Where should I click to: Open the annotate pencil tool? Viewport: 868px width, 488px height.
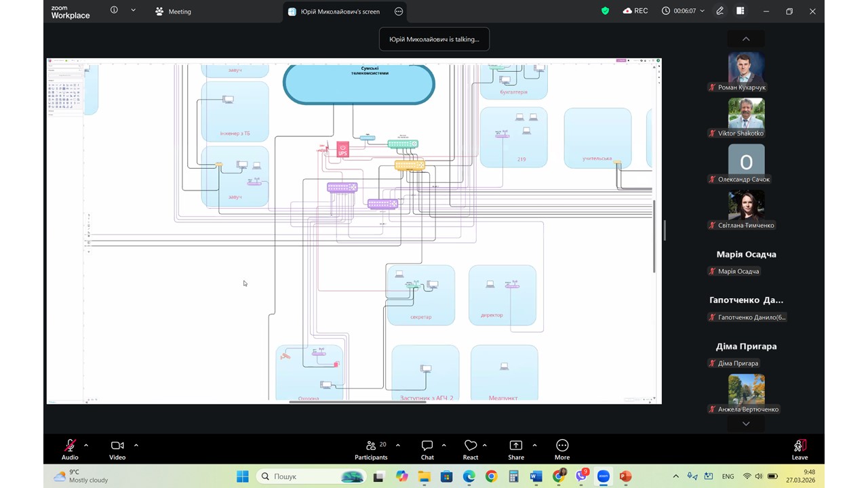coord(720,11)
